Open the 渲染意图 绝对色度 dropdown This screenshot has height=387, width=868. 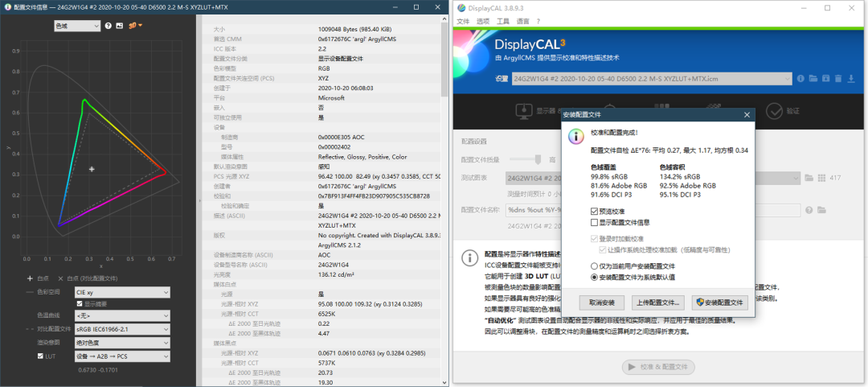pos(122,343)
